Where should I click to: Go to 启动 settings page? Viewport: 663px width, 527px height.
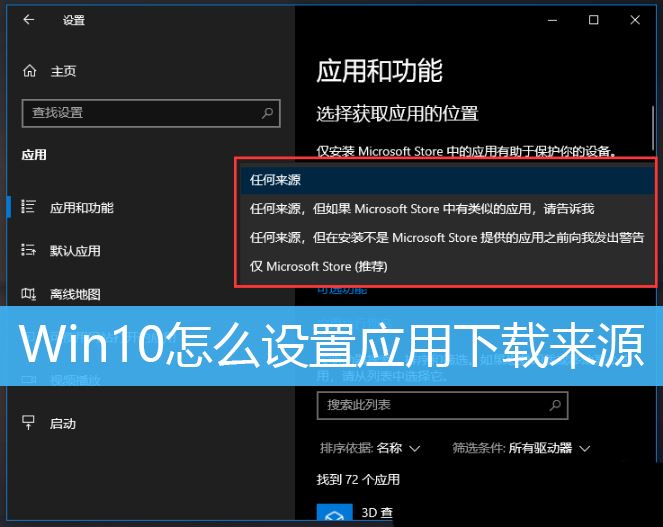tap(62, 423)
